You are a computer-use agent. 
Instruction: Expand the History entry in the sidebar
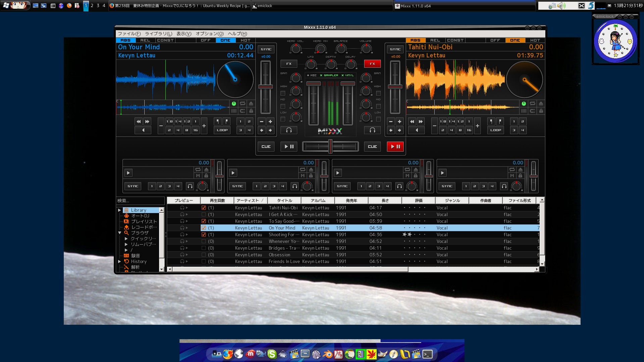pyautogui.click(x=119, y=261)
